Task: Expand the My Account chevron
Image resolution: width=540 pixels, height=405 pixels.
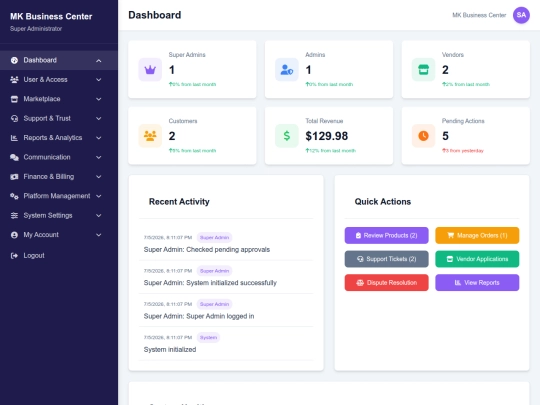Action: [98, 235]
